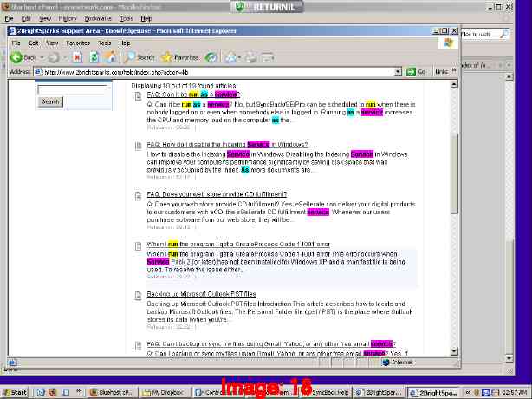Image resolution: width=532 pixels, height=399 pixels.
Task: Open the Start menu
Action: 14,392
